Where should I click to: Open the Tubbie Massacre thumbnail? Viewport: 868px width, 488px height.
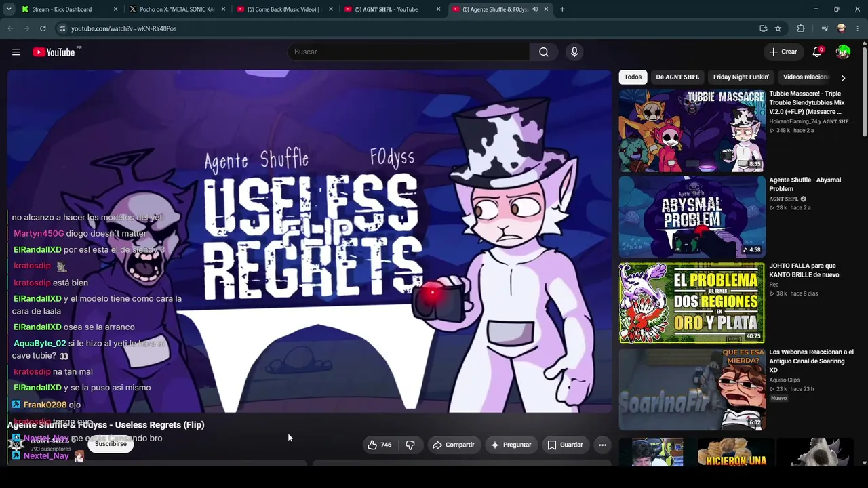(x=692, y=131)
